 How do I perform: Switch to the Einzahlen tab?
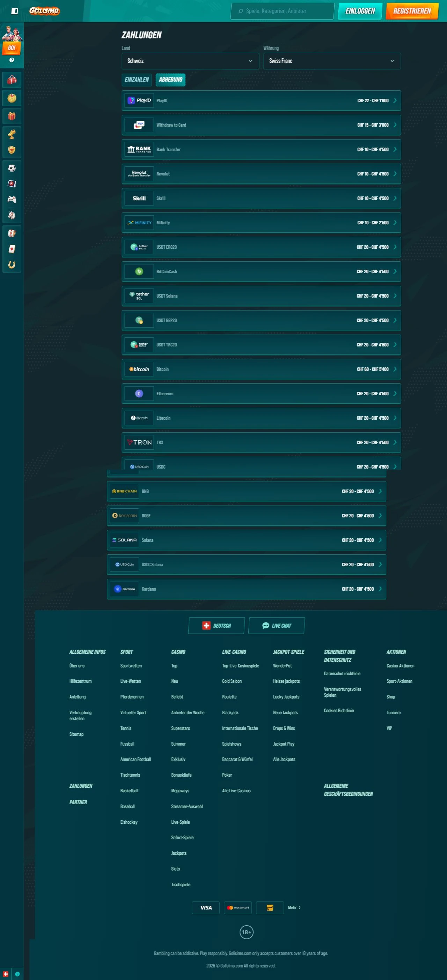[137, 80]
